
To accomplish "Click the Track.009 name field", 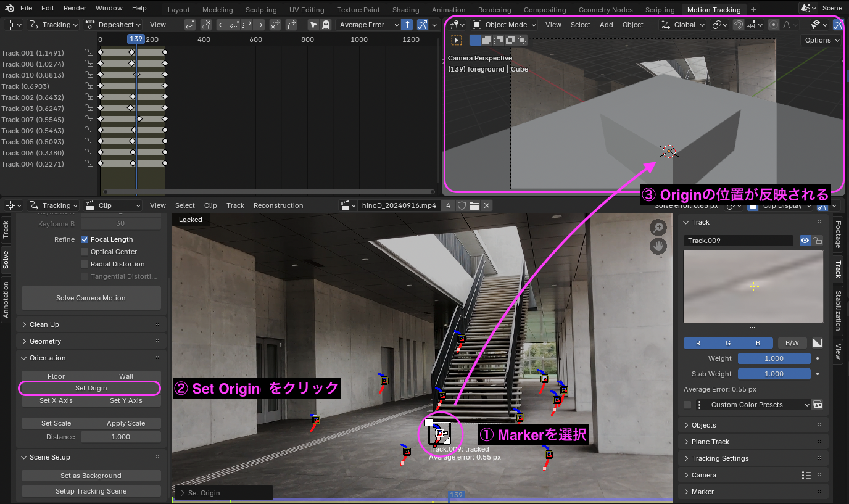I will coord(739,241).
